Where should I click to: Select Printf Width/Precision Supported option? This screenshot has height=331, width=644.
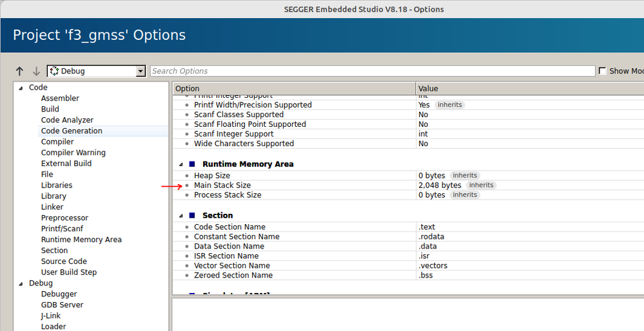pos(253,105)
